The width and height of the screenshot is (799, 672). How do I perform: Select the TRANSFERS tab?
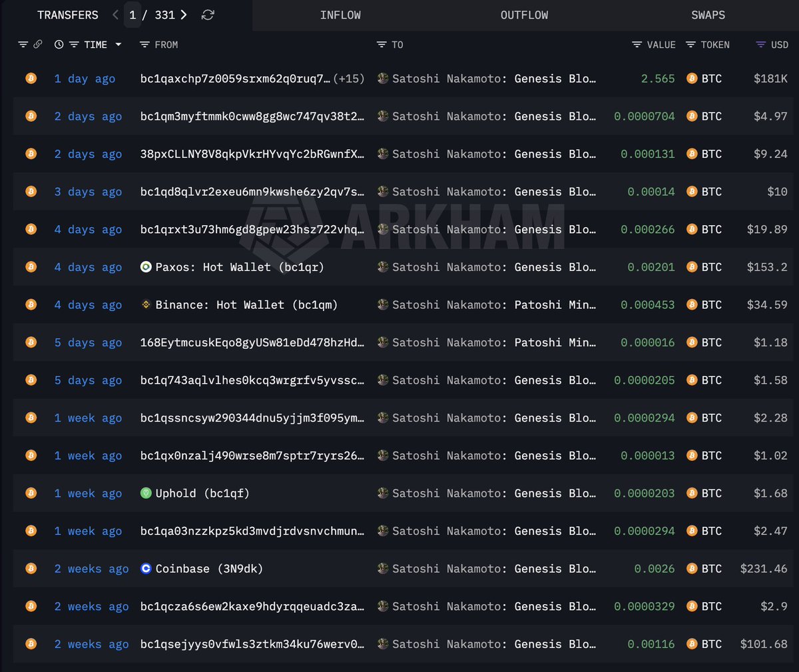coord(67,15)
